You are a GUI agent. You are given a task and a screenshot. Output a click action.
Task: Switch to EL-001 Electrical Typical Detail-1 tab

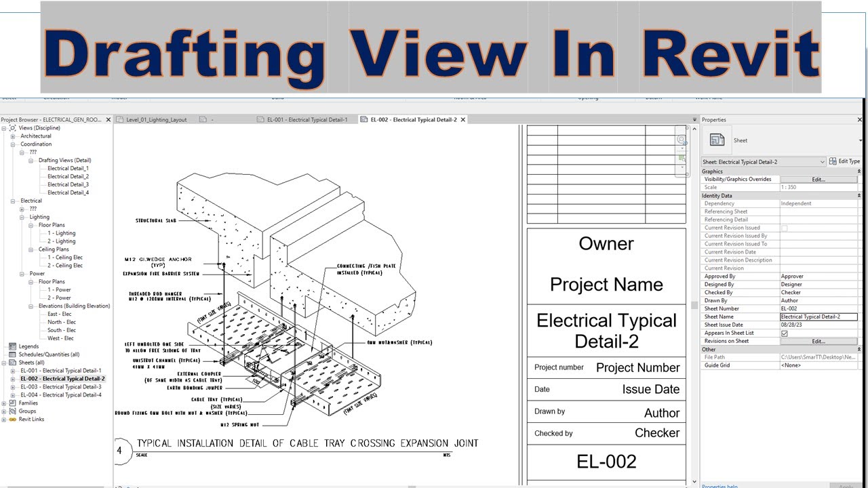(x=307, y=120)
